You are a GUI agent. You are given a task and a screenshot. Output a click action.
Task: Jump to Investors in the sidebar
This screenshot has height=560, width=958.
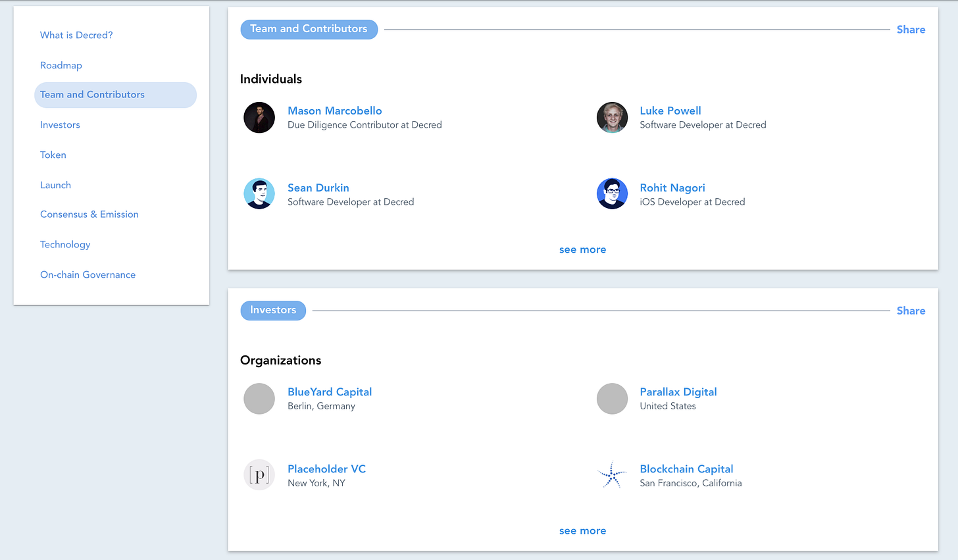60,124
